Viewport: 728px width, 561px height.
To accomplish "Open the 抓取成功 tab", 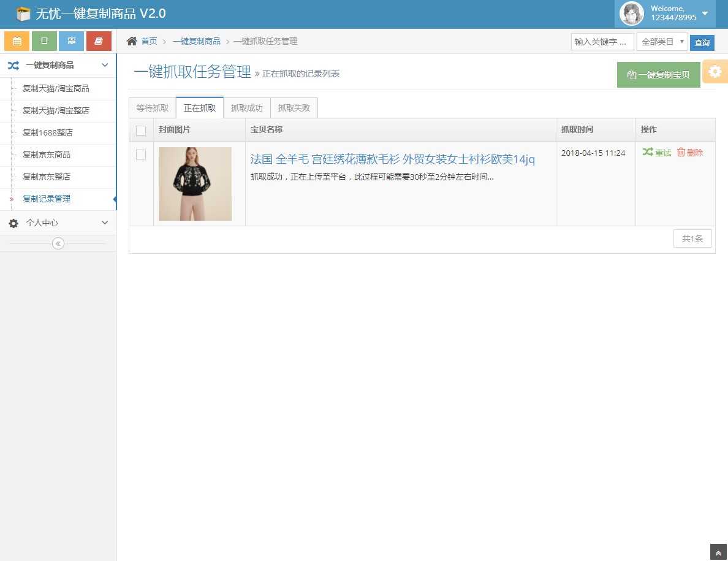I will click(246, 108).
